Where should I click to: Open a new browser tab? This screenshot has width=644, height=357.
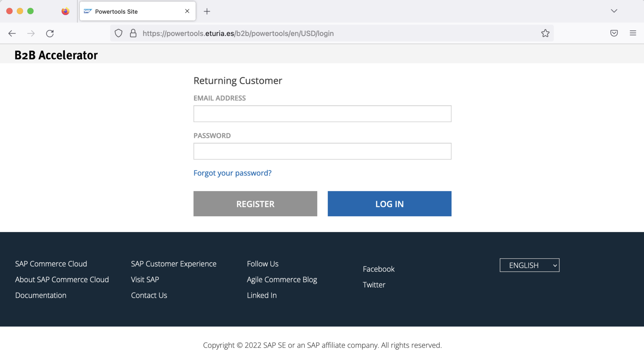pos(207,11)
